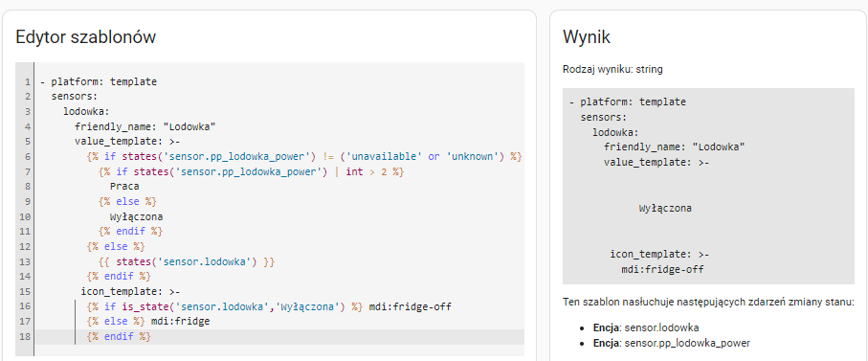Click line number 1 in editor gutter

[x=27, y=82]
